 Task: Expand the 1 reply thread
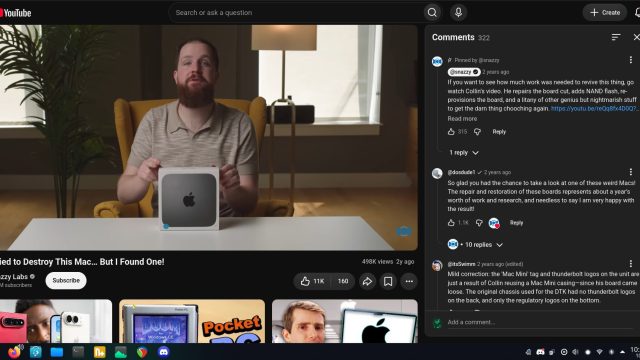pyautogui.click(x=464, y=153)
